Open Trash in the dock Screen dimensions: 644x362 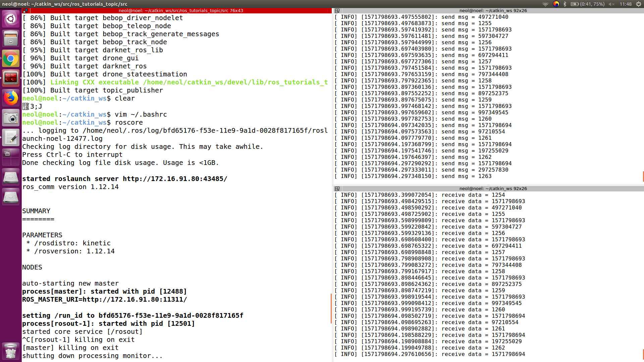tap(11, 351)
